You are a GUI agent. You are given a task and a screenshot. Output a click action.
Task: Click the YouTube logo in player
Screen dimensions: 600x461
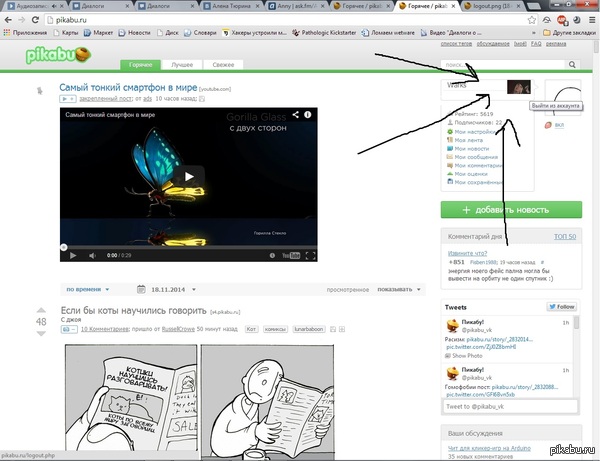pos(291,255)
